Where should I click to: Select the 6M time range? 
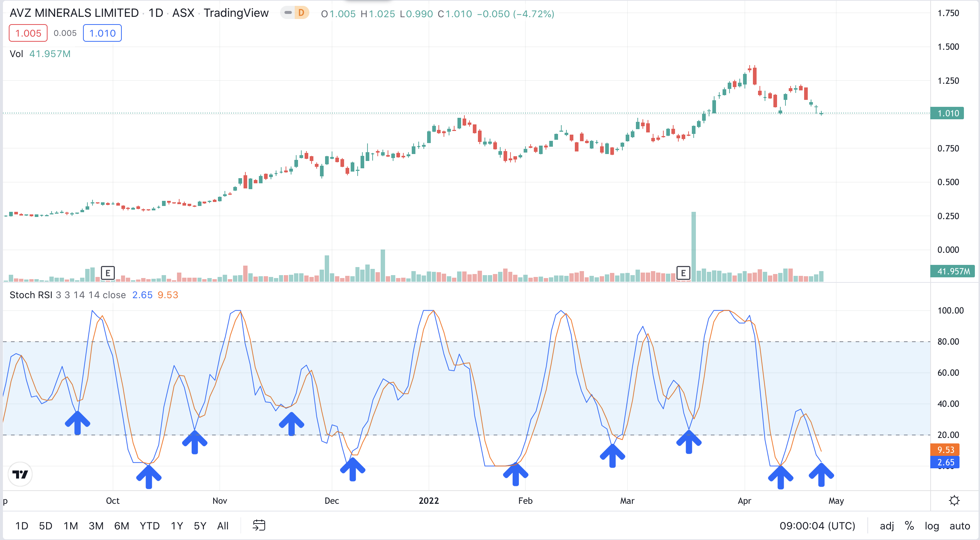[121, 525]
